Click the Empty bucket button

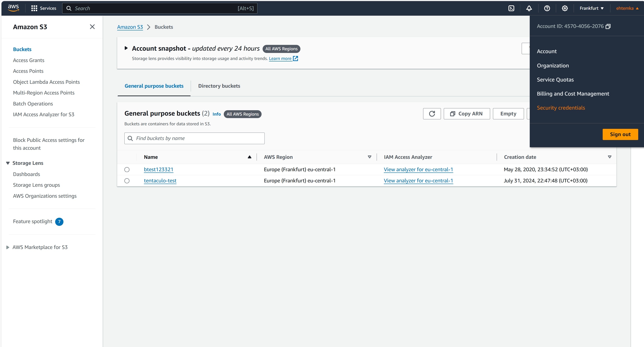(x=508, y=114)
